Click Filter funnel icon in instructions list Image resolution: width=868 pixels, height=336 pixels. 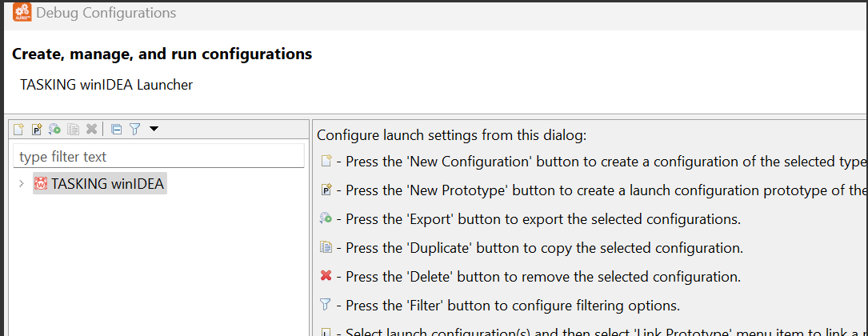click(326, 305)
